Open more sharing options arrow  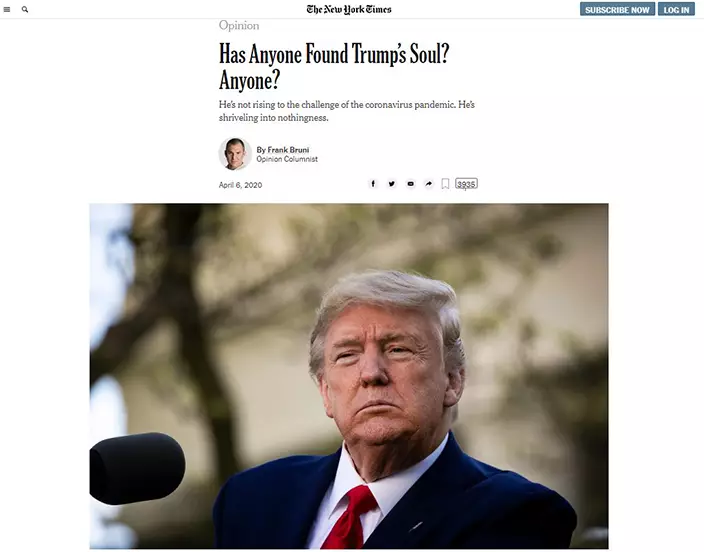(x=429, y=184)
